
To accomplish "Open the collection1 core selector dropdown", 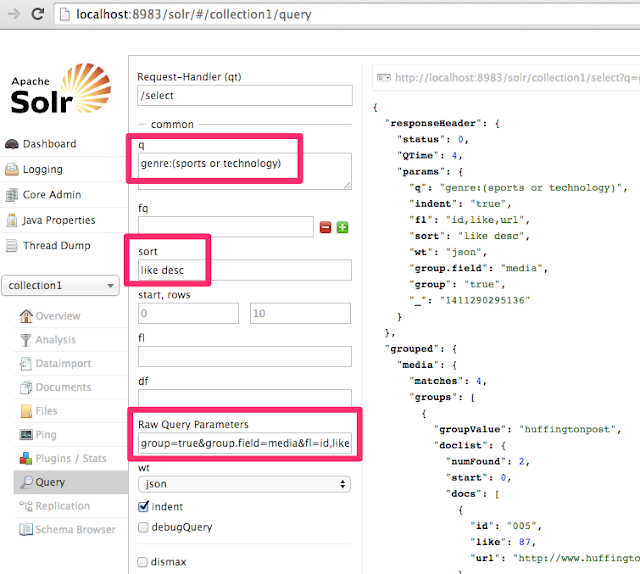I will coord(60,285).
